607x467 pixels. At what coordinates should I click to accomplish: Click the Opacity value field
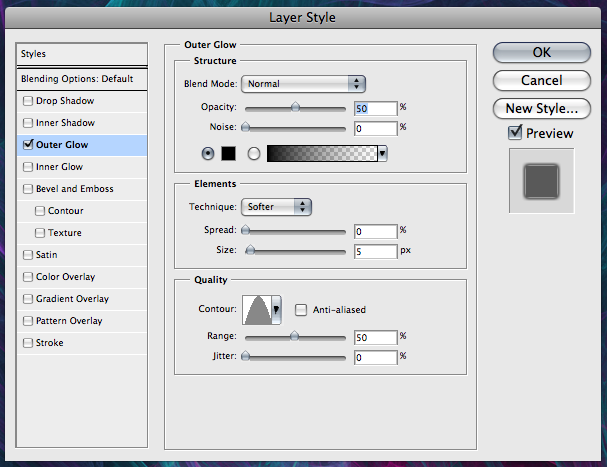click(376, 109)
